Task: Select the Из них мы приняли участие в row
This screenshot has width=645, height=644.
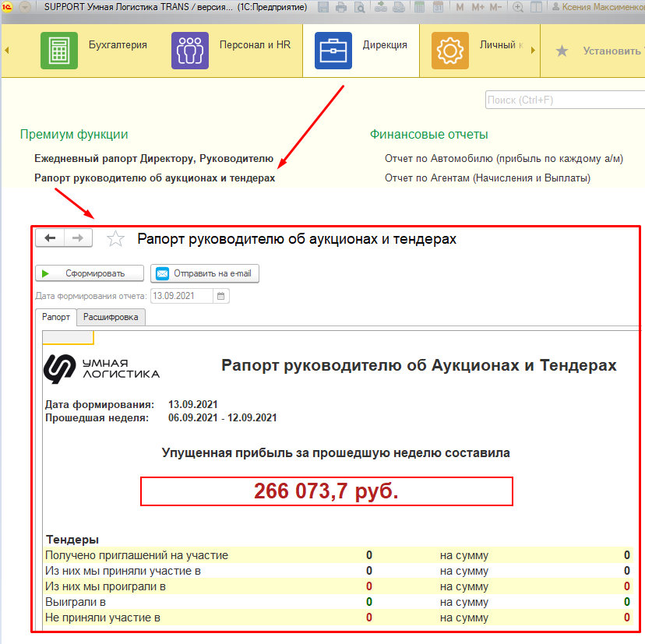Action: pos(337,571)
